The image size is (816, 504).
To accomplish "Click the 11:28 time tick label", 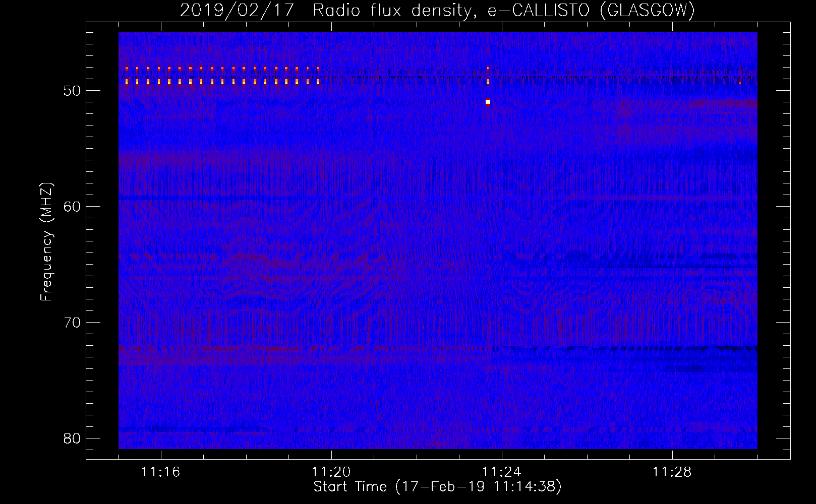I will (x=672, y=472).
